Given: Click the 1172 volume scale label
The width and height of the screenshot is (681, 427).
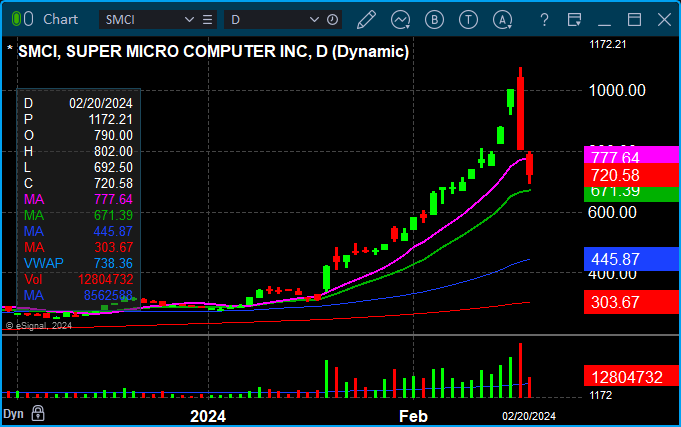Looking at the screenshot, I should tap(601, 395).
